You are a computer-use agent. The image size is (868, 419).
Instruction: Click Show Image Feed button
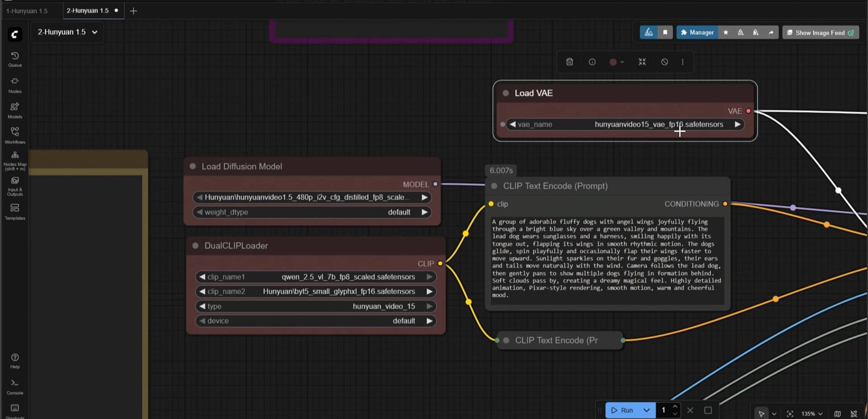[820, 33]
